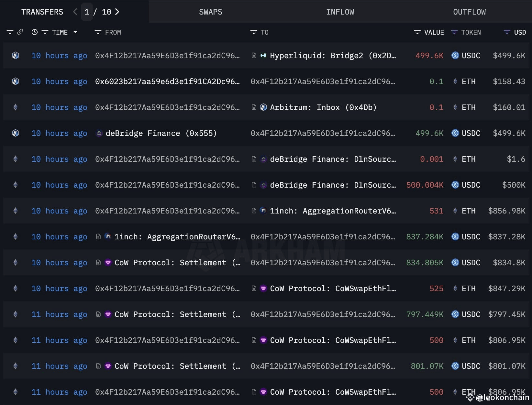Open the Arbitrum: Inbox (0x4Db) link
The image size is (532, 405).
[x=323, y=107]
